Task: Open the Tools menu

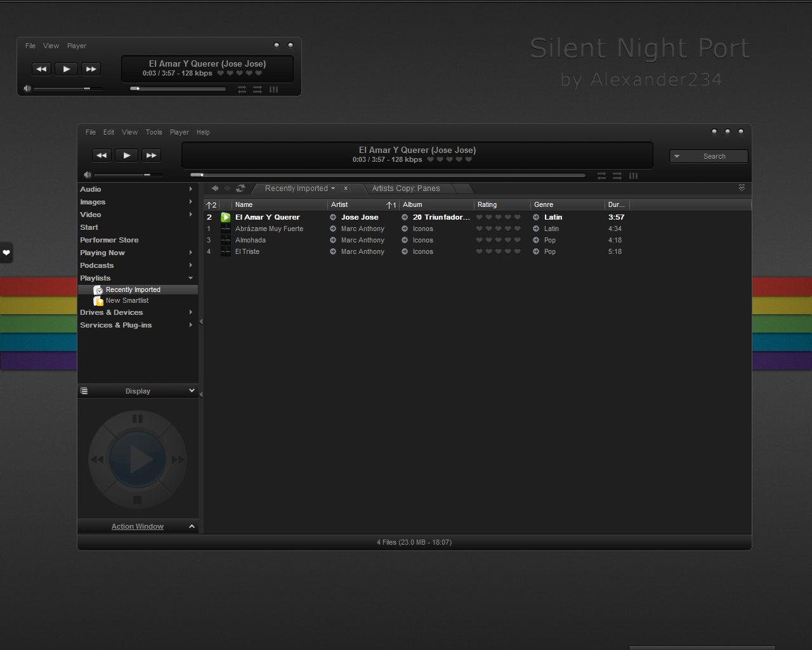Action: point(154,132)
